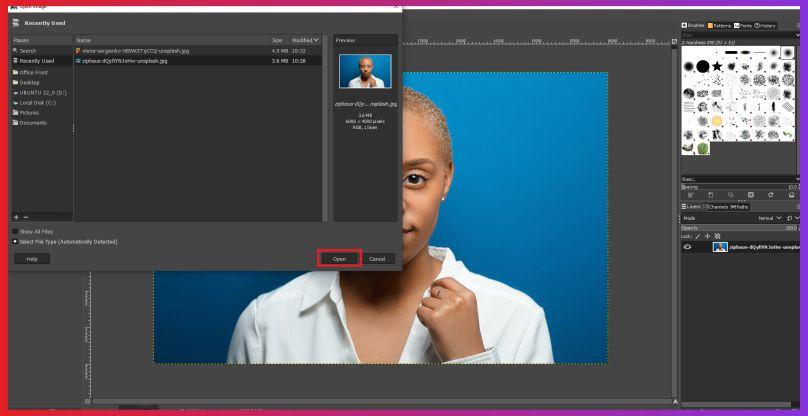Open the Basic brush spacing preset dropdown

click(x=740, y=179)
